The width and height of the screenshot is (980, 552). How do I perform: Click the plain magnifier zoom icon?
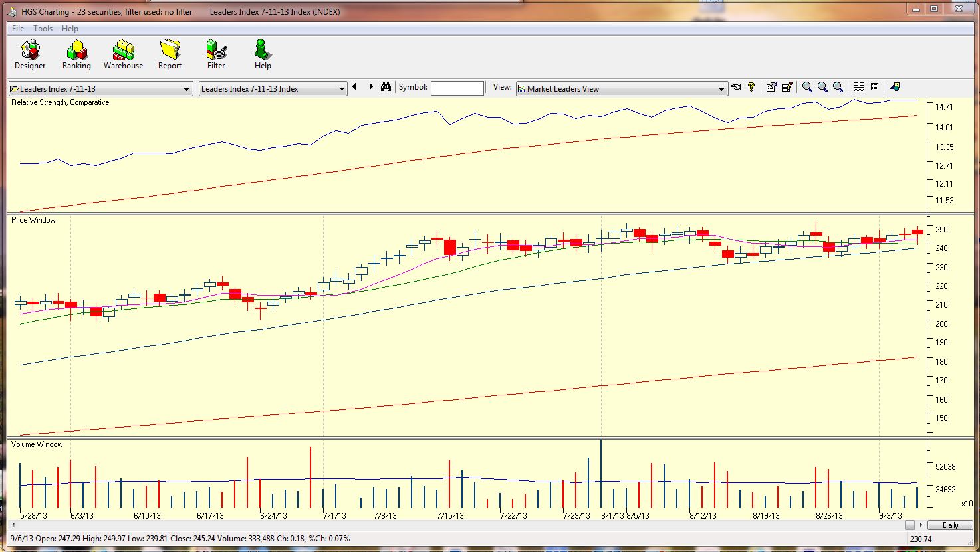[x=807, y=87]
